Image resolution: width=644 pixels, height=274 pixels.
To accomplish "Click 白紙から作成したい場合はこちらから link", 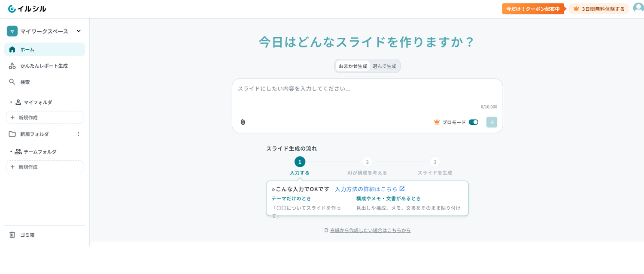I will (370, 230).
